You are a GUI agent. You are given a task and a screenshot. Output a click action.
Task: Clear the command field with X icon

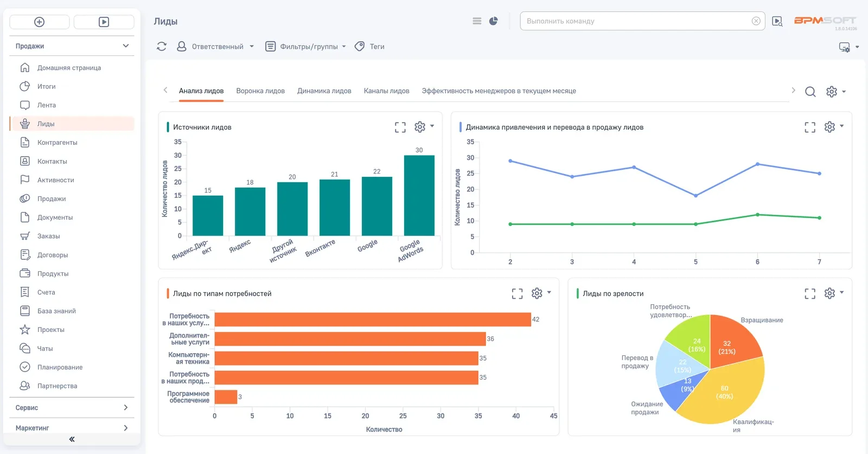[756, 21]
